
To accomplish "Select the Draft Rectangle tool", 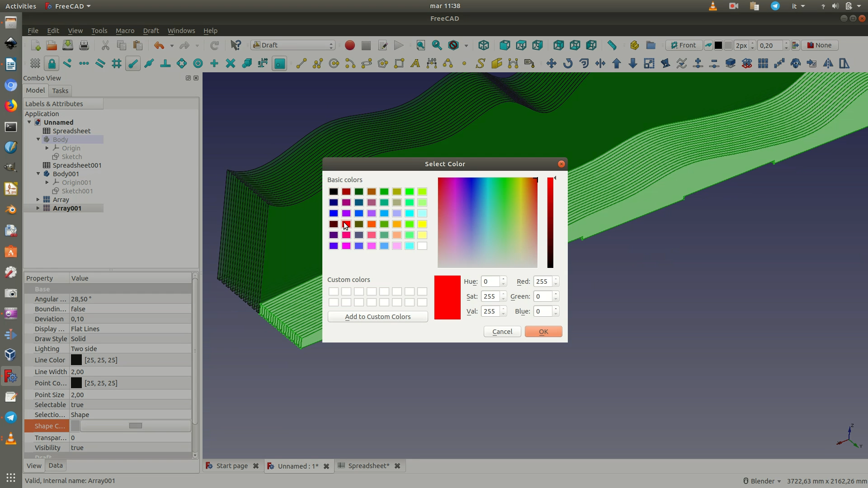I will click(399, 64).
